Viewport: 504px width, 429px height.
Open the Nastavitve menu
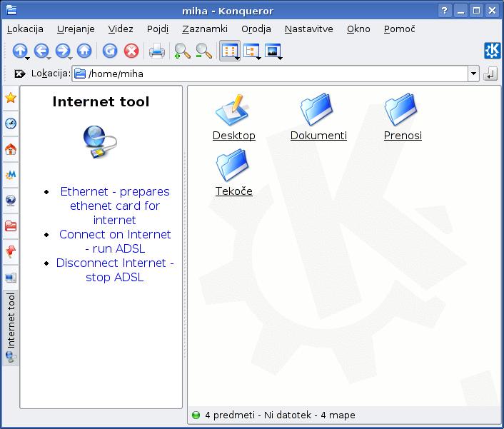click(x=309, y=29)
